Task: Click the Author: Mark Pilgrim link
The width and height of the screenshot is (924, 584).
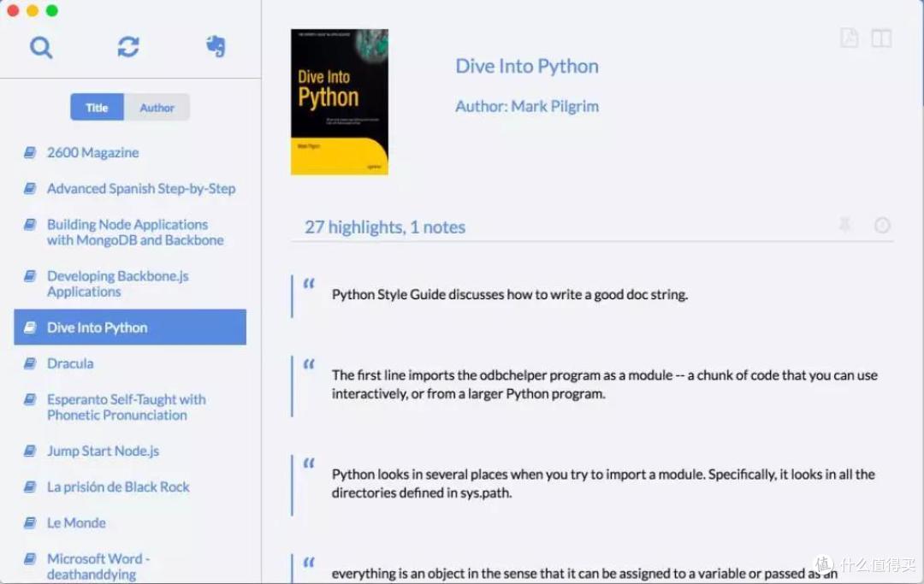Action: click(x=526, y=107)
